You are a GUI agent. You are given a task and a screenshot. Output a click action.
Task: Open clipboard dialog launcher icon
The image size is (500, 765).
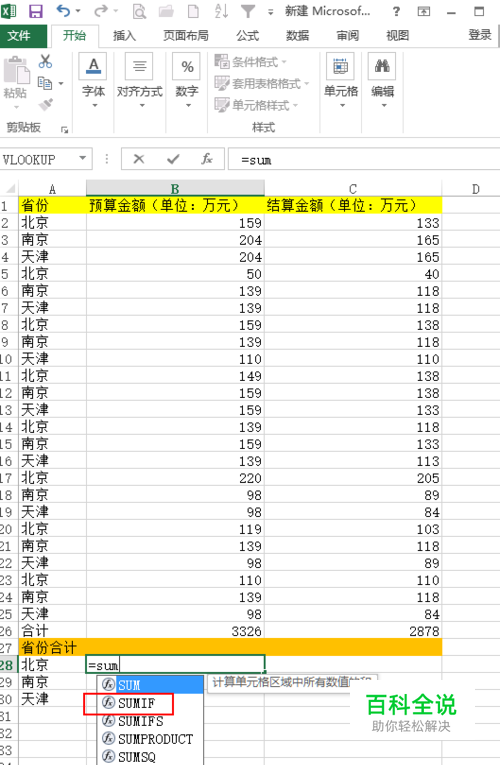click(64, 130)
